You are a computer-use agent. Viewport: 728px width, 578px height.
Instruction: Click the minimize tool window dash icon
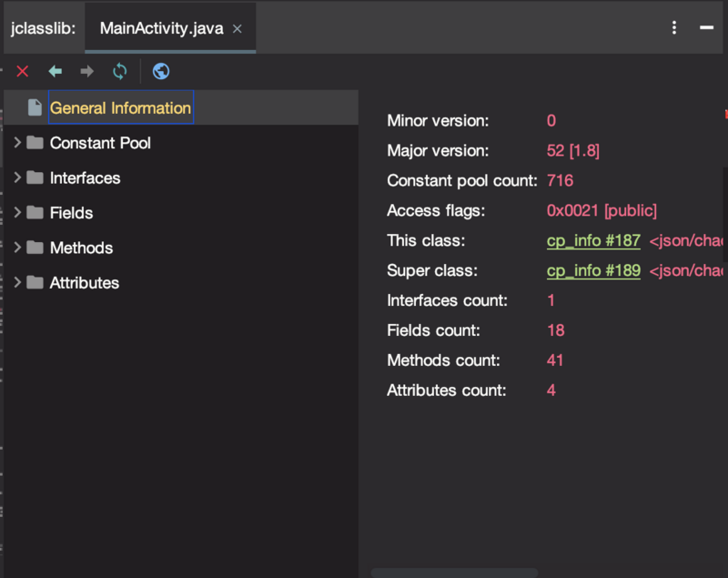tap(706, 28)
